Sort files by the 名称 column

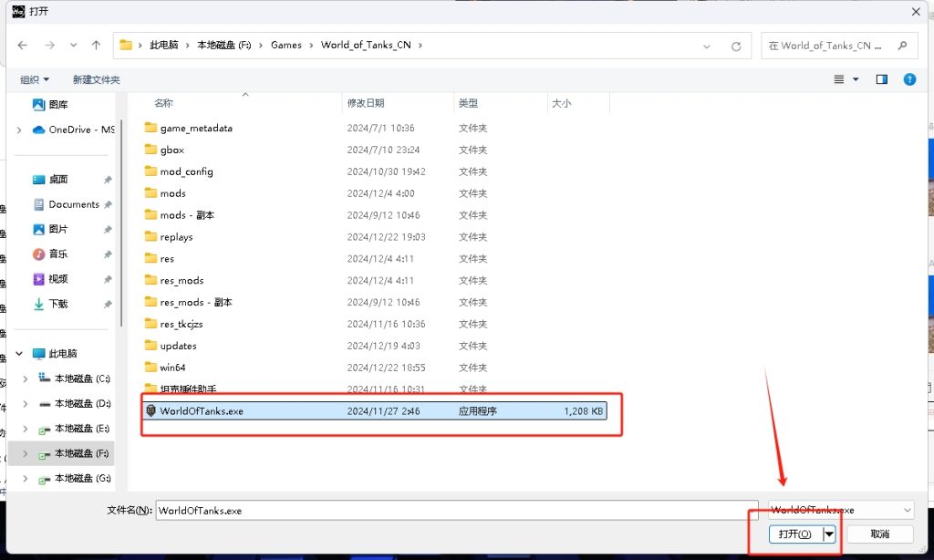(x=164, y=103)
